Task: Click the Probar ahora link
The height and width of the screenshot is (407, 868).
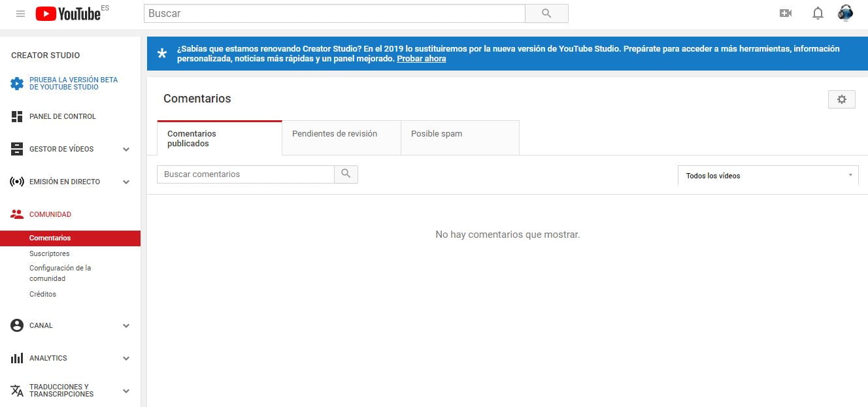Action: [x=422, y=59]
